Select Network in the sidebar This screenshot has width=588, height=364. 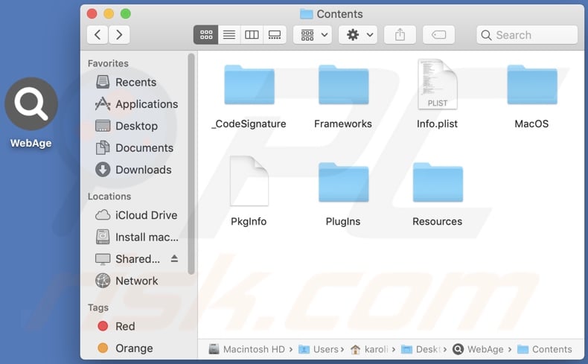point(127,281)
